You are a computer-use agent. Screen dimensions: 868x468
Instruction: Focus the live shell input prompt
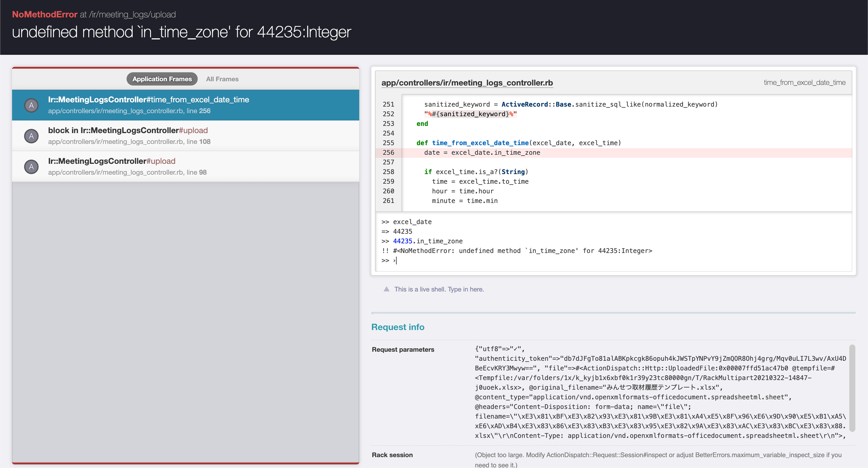pyautogui.click(x=398, y=260)
